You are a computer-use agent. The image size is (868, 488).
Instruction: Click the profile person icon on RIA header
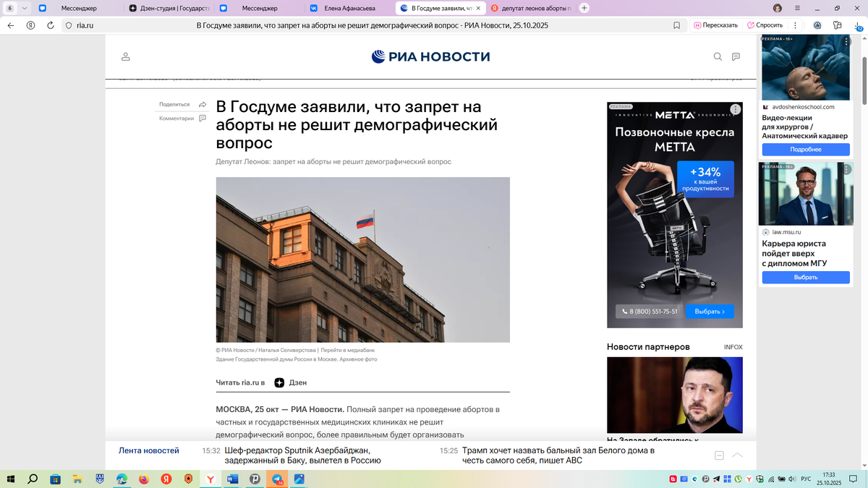[125, 56]
